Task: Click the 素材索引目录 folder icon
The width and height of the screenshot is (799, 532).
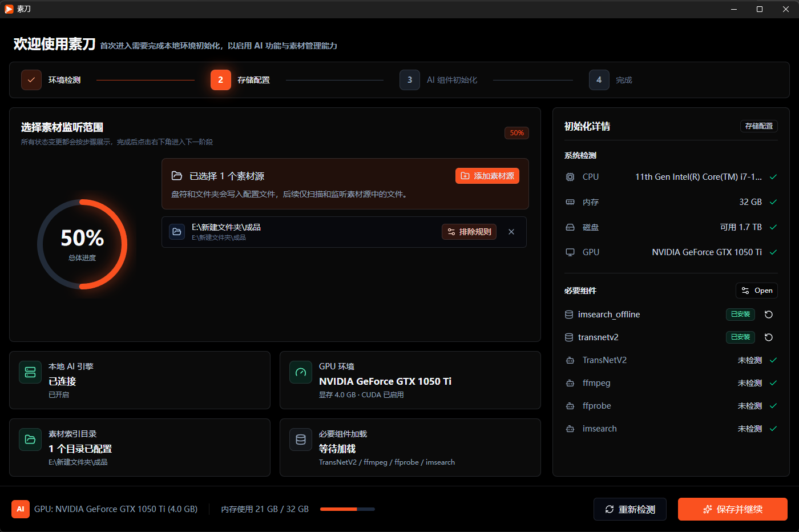Action: click(x=30, y=440)
